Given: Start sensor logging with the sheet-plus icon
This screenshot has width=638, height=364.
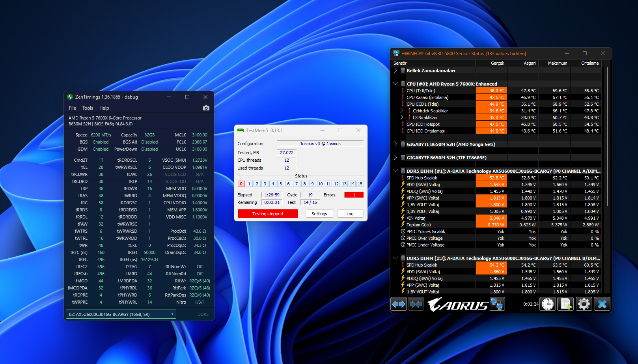Looking at the screenshot, I should pos(565,304).
